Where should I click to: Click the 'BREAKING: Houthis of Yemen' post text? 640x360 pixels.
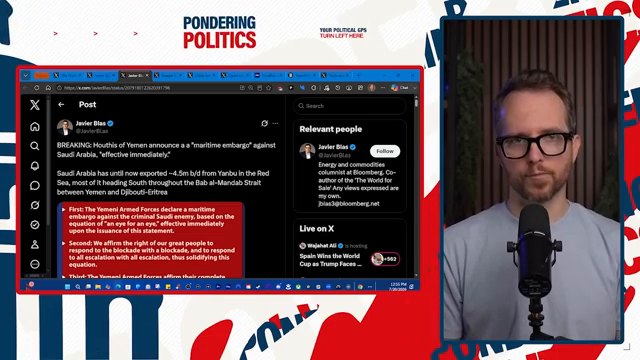(x=166, y=150)
